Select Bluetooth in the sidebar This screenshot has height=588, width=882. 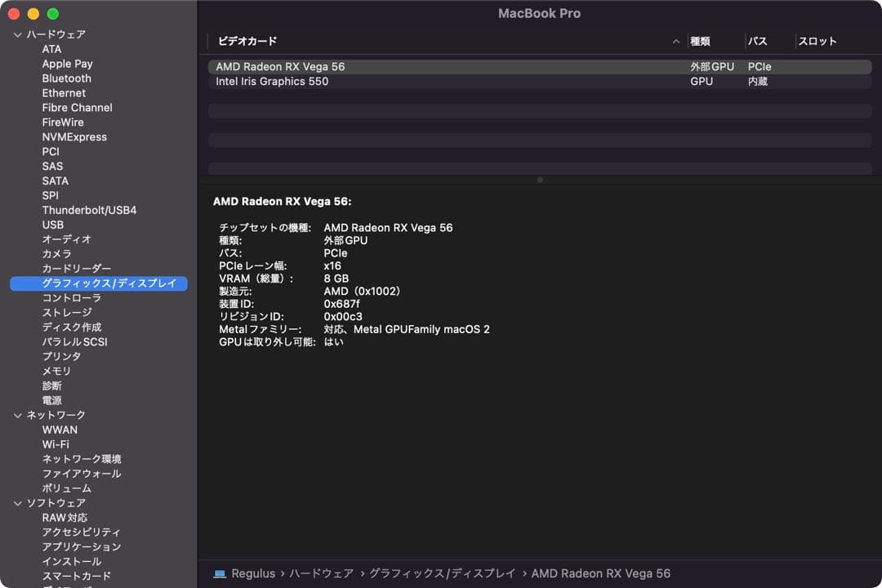click(x=66, y=78)
